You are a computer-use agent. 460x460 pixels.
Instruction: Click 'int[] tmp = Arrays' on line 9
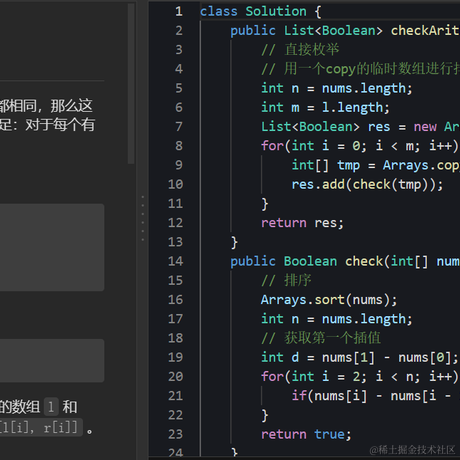(360, 165)
